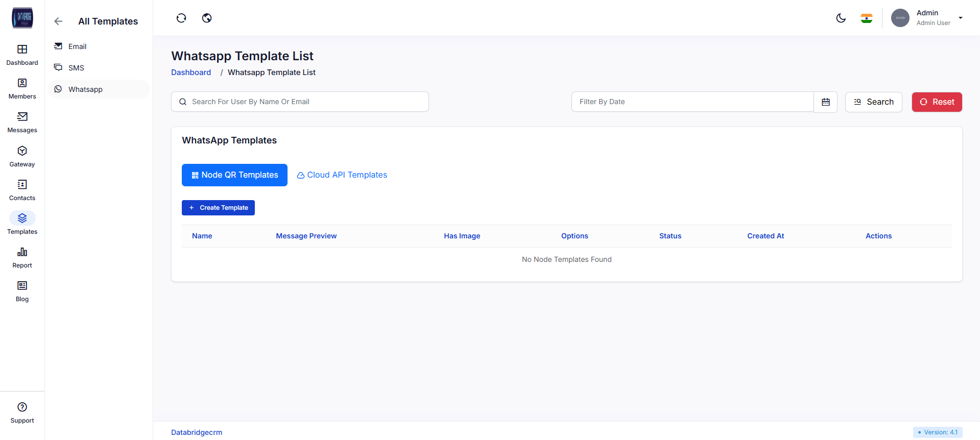Open Messages section icon

22,117
